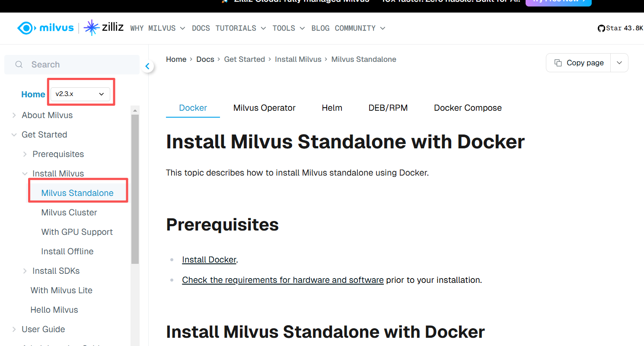Click the sidebar vertical scrollbar thumb
This screenshot has width=644, height=346.
(x=135, y=189)
